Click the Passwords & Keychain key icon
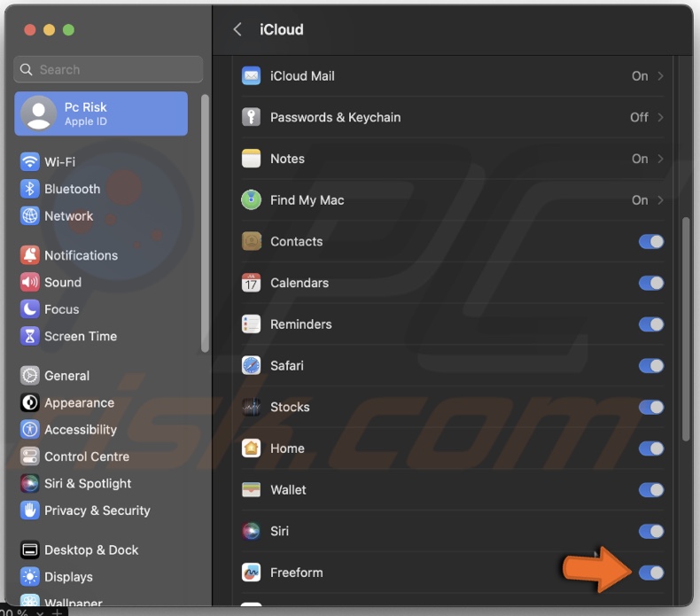 251,117
